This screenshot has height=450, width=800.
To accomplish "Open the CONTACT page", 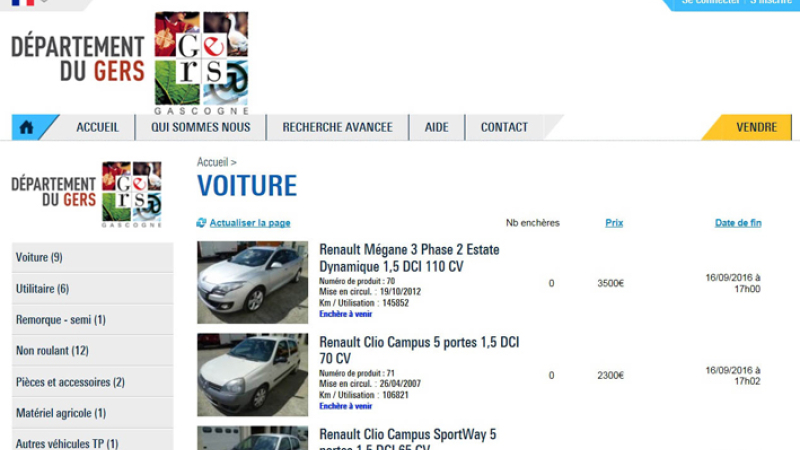I will click(x=504, y=127).
